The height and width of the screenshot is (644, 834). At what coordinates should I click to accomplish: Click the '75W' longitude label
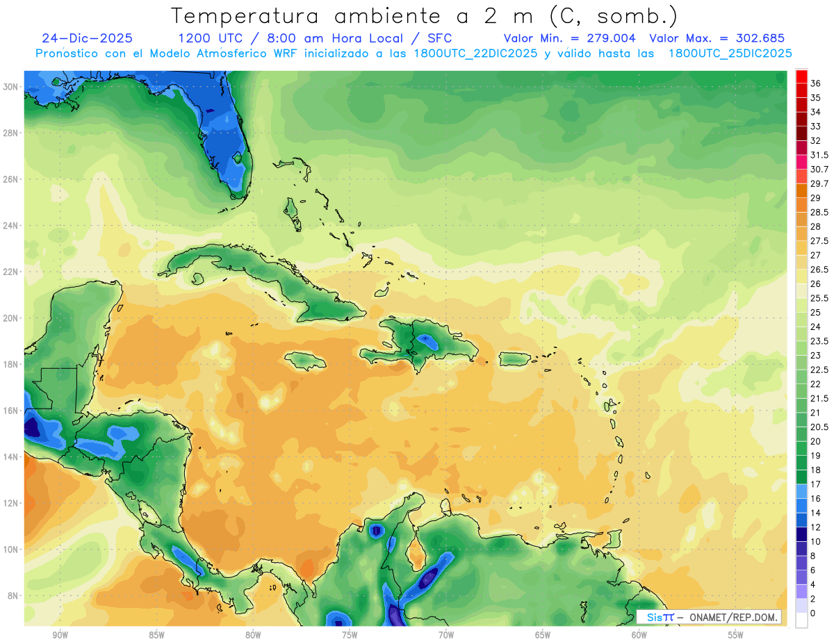[x=350, y=635]
